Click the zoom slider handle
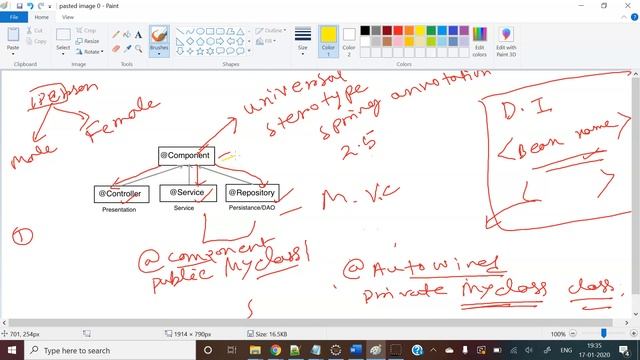 [603, 334]
